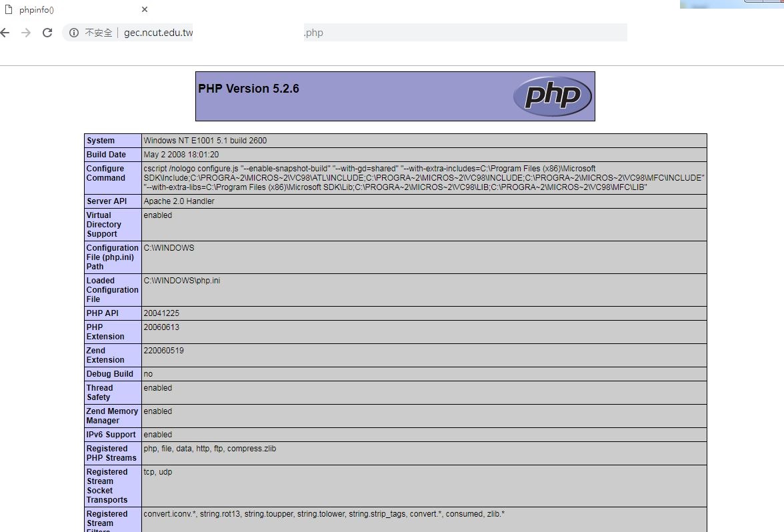Click the '20041225' value

tap(161, 313)
